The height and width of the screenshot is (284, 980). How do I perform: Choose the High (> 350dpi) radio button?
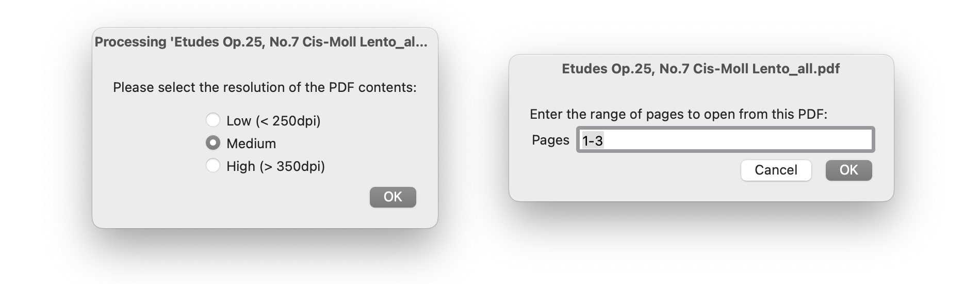[213, 166]
